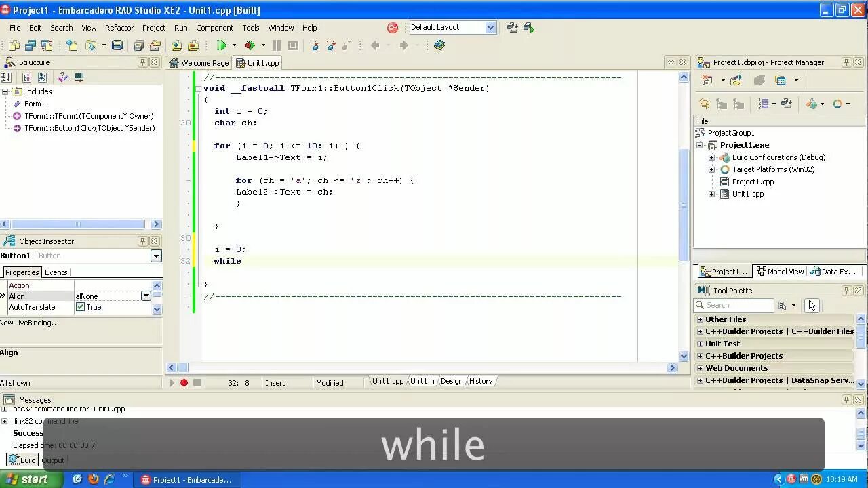868x488 pixels.
Task: Switch to the History tab
Action: click(x=481, y=381)
